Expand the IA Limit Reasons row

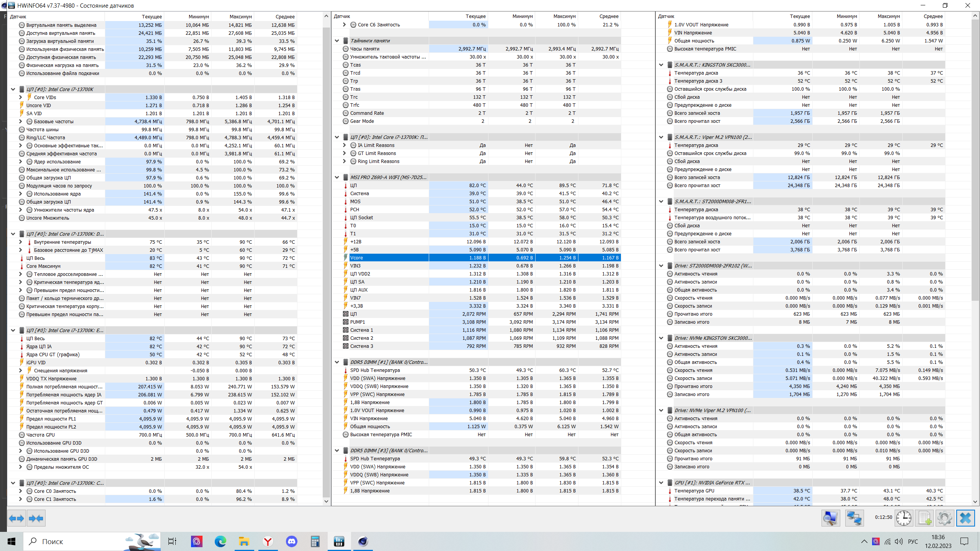click(x=344, y=145)
